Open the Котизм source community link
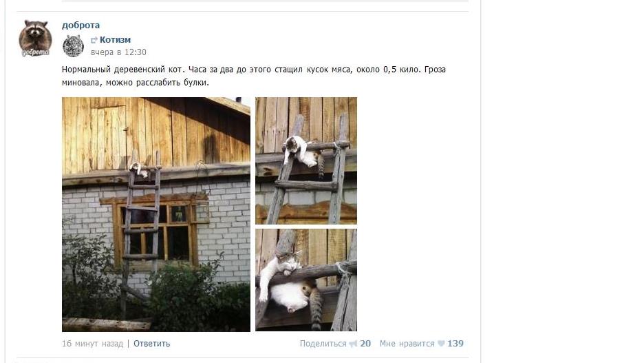This screenshot has height=363, width=644. [115, 39]
